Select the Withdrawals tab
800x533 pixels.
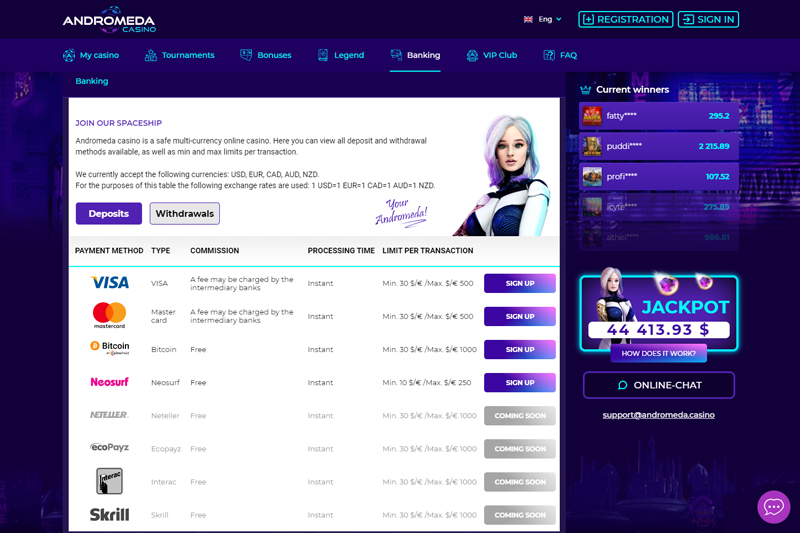[x=185, y=214]
